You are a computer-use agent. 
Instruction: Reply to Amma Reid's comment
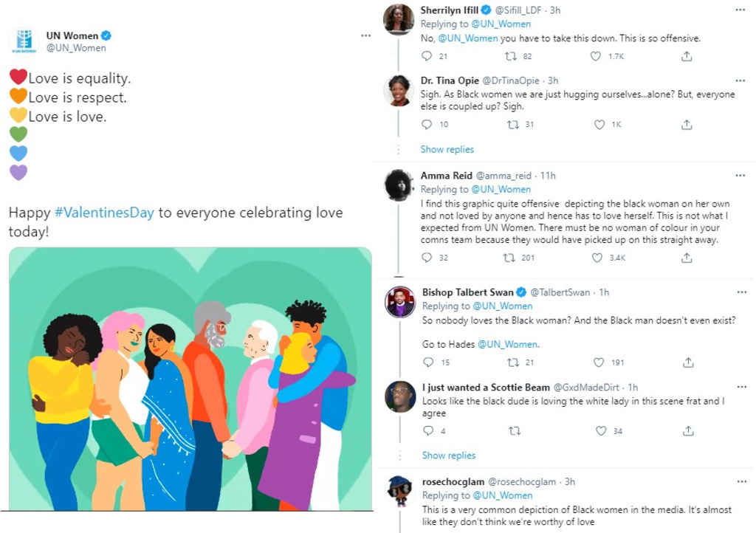click(427, 258)
